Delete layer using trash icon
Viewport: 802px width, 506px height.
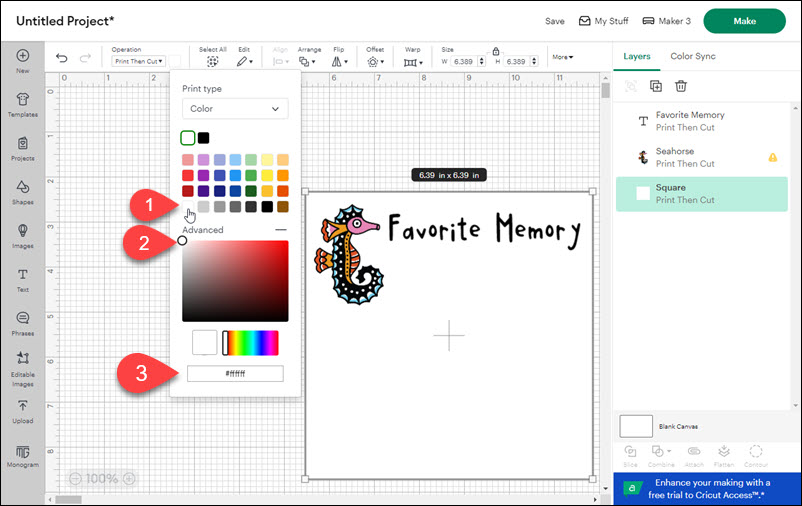coord(681,87)
